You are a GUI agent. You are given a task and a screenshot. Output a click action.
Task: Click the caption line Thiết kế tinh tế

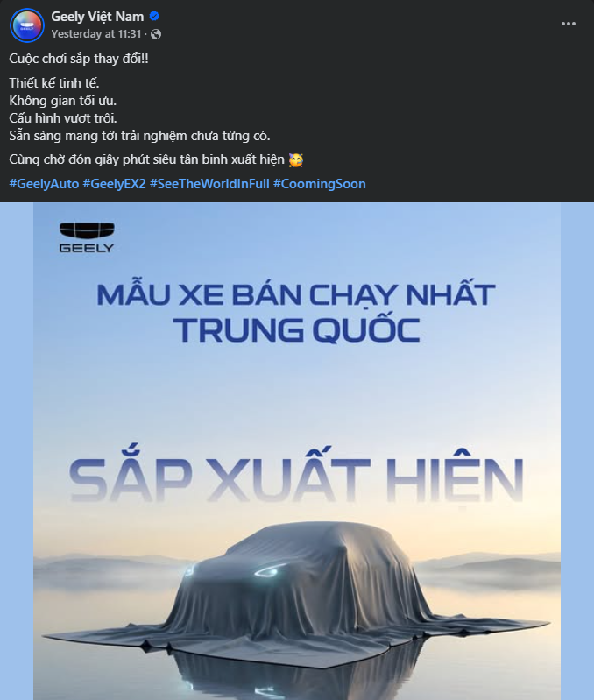click(54, 83)
